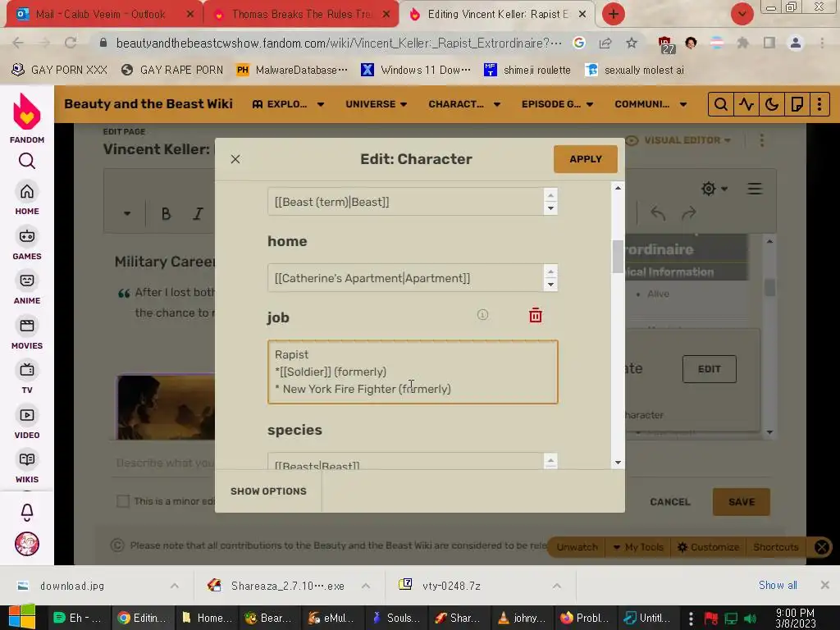Open Customize toolbar option

click(x=708, y=547)
